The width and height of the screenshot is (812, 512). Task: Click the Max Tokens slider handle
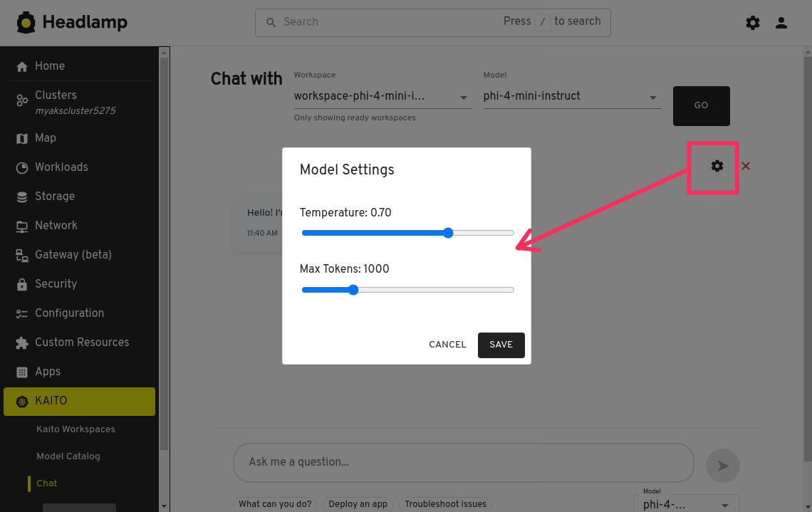coord(353,290)
